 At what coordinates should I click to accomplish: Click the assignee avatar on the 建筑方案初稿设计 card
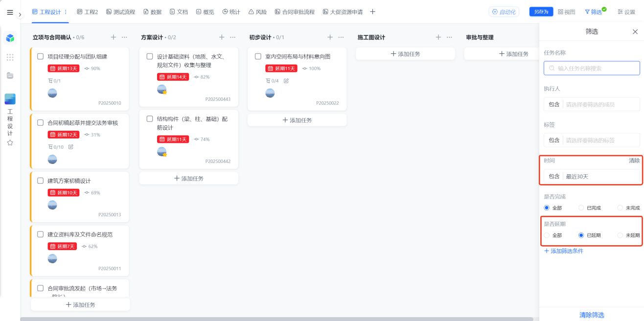(52, 205)
